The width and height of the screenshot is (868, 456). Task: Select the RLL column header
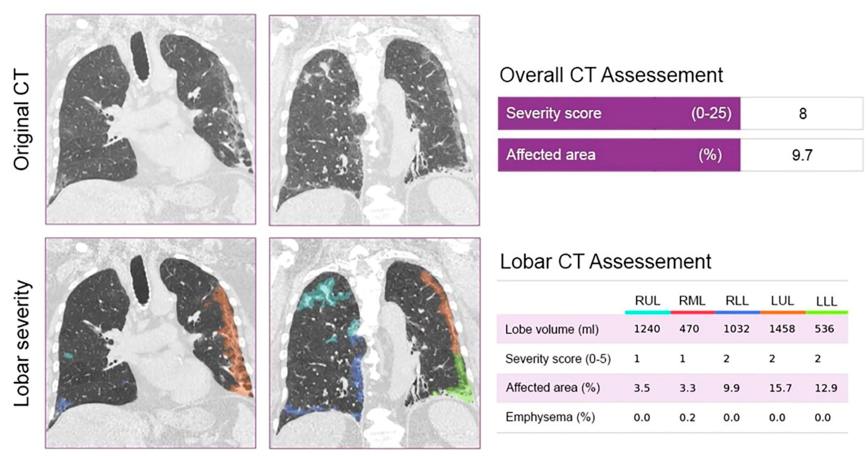point(737,300)
